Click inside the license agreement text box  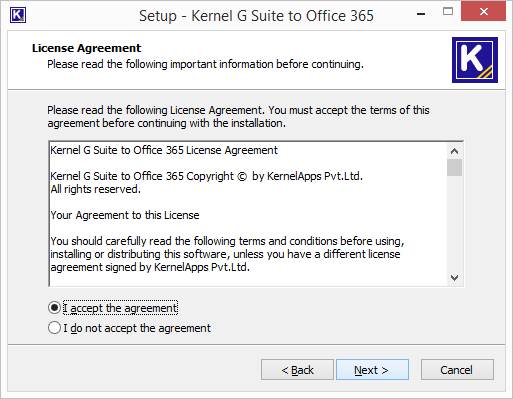pos(248,214)
